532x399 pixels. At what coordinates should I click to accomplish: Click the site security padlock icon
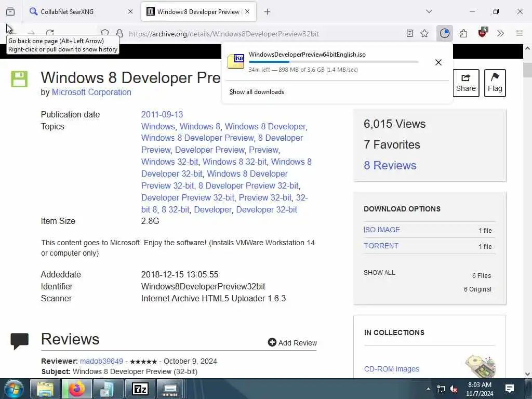(119, 33)
